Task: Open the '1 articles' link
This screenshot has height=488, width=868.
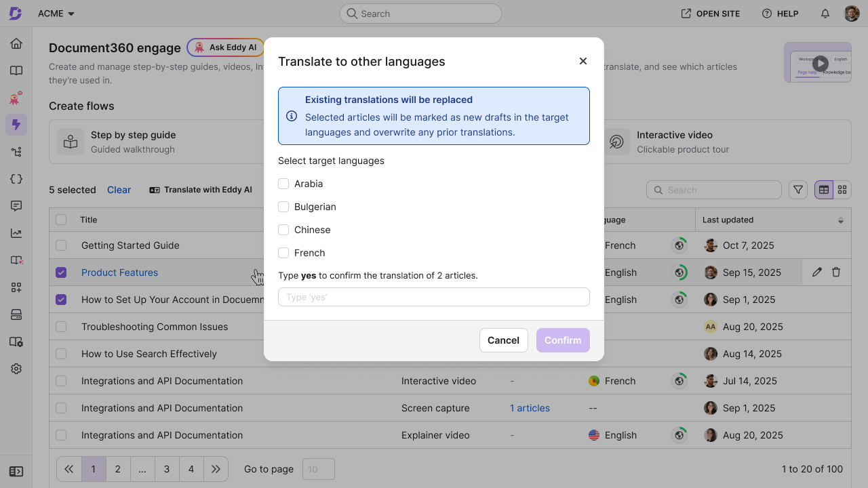Action: click(x=530, y=408)
